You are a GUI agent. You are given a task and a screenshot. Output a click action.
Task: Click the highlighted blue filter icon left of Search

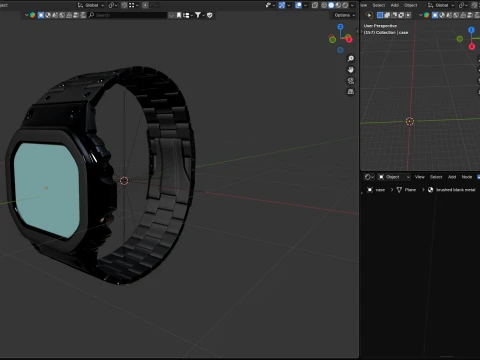[x=41, y=15]
